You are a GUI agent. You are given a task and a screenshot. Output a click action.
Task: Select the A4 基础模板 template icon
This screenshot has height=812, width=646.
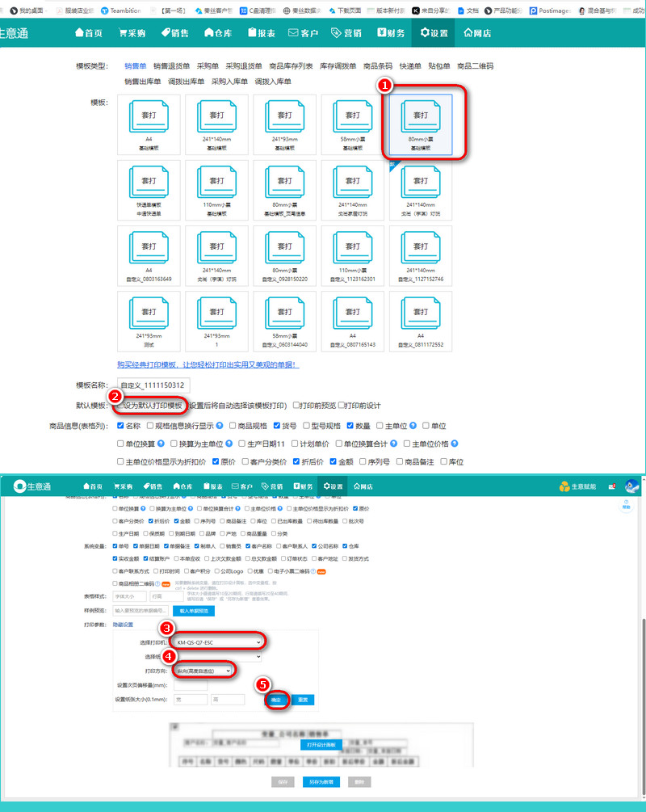(149, 121)
